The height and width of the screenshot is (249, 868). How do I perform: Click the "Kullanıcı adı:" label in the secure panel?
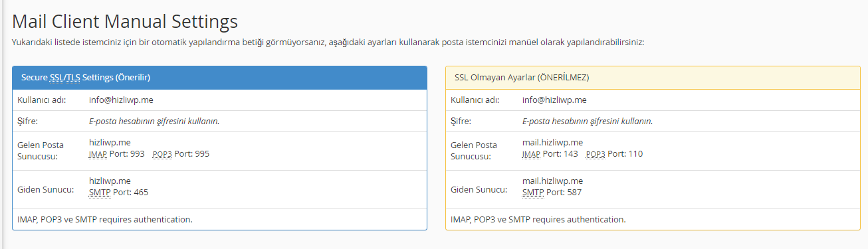tap(42, 100)
